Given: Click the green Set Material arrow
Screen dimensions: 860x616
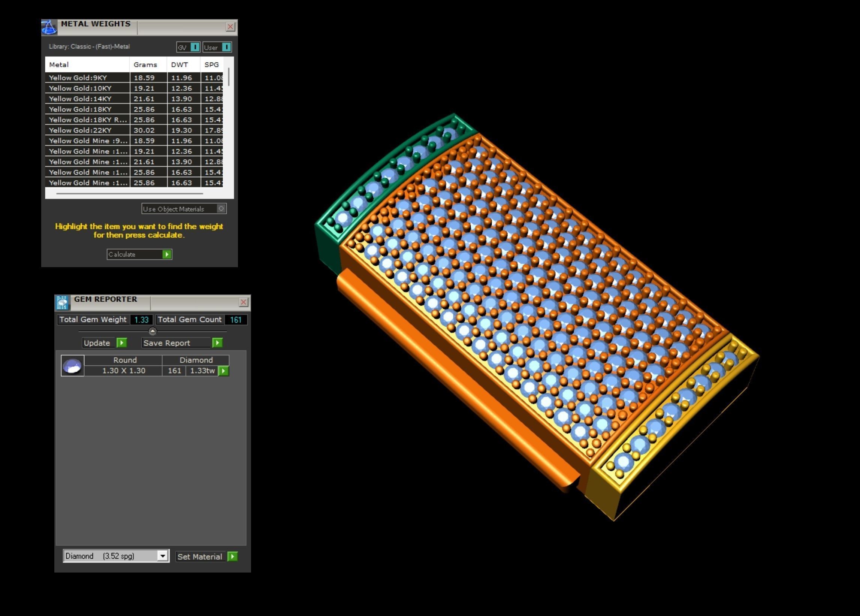Looking at the screenshot, I should (x=232, y=556).
